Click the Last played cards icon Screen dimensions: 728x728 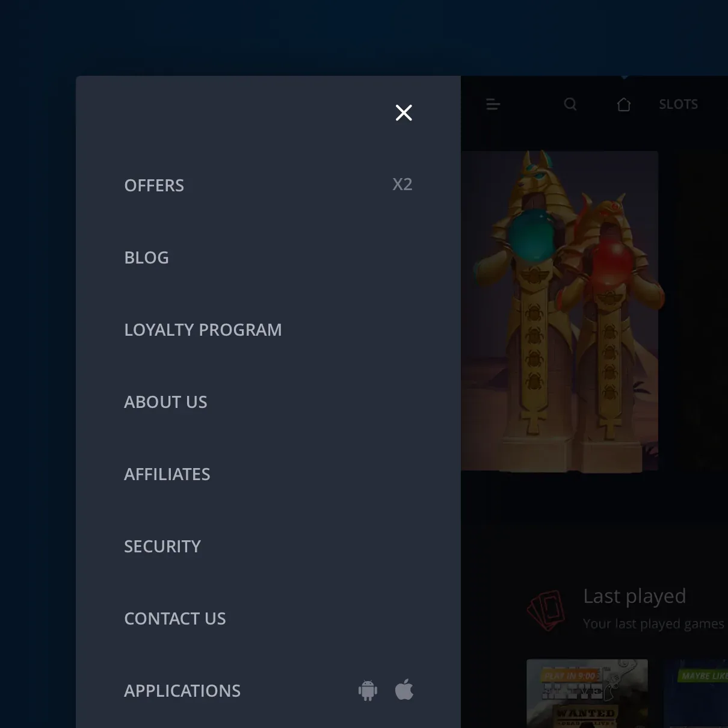tap(546, 609)
